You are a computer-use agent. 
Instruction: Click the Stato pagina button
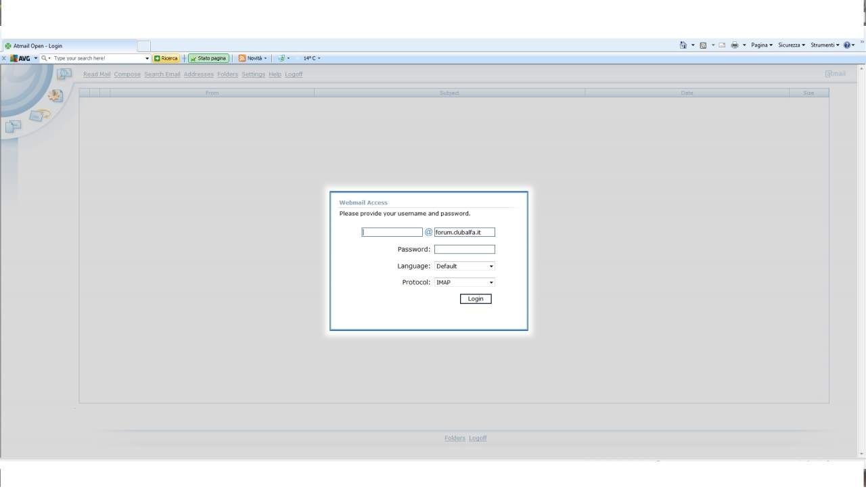pyautogui.click(x=209, y=58)
